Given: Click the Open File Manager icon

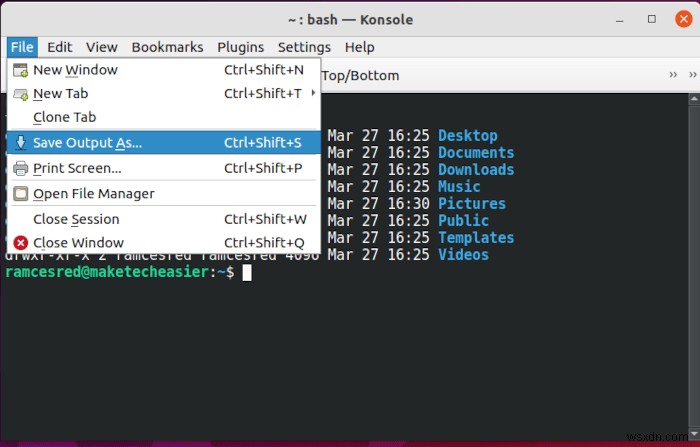Looking at the screenshot, I should [21, 194].
